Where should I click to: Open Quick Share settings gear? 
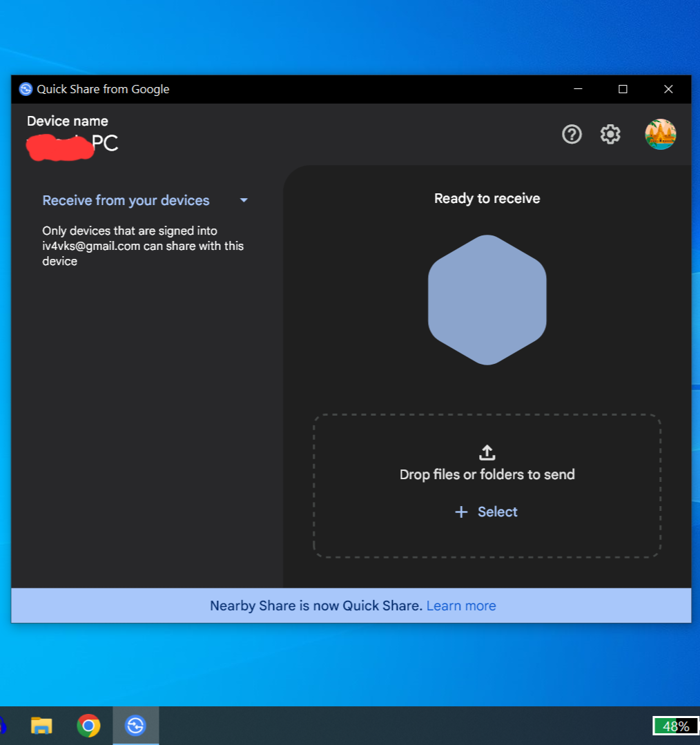610,134
